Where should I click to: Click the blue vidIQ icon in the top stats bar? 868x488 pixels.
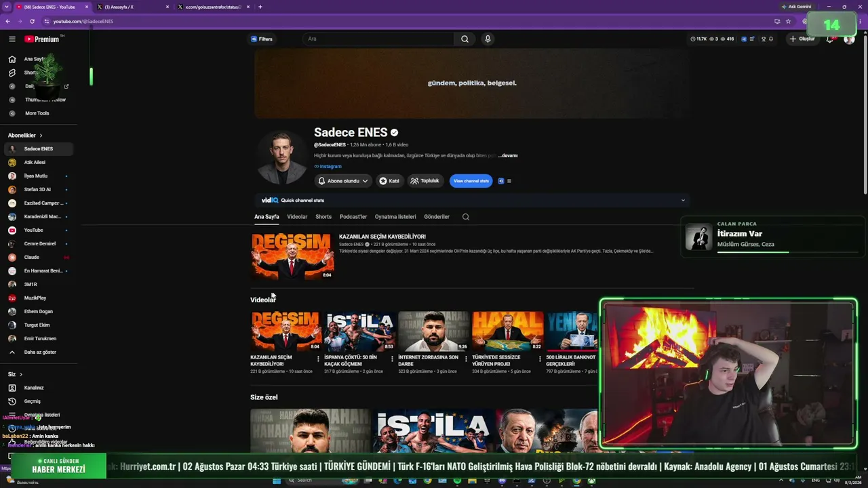tap(744, 39)
